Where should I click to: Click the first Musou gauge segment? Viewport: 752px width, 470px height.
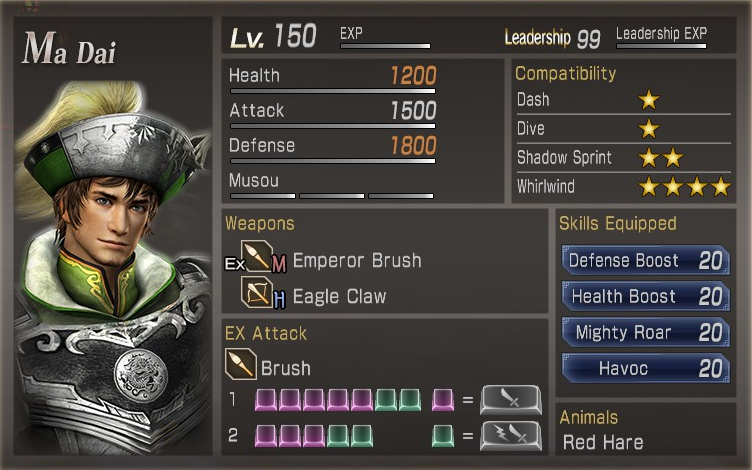point(263,196)
